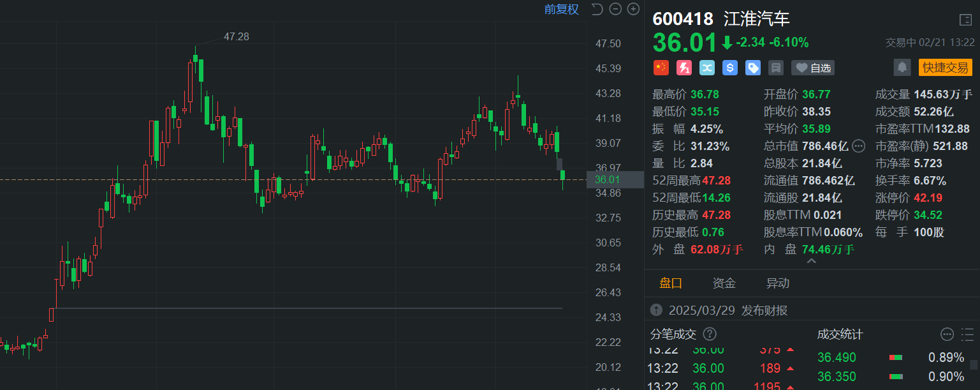Image resolution: width=980 pixels, height=390 pixels.
Task: Click the blue dollar sign icon
Action: pos(729,68)
